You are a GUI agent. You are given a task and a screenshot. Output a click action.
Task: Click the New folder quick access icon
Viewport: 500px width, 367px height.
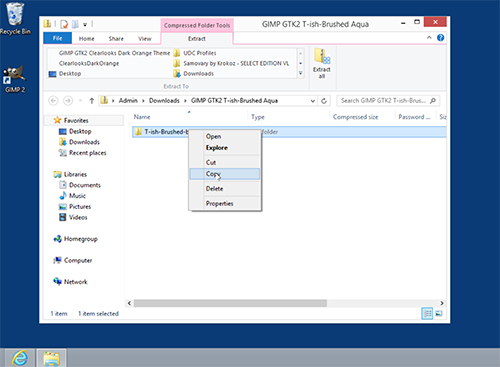75,24
